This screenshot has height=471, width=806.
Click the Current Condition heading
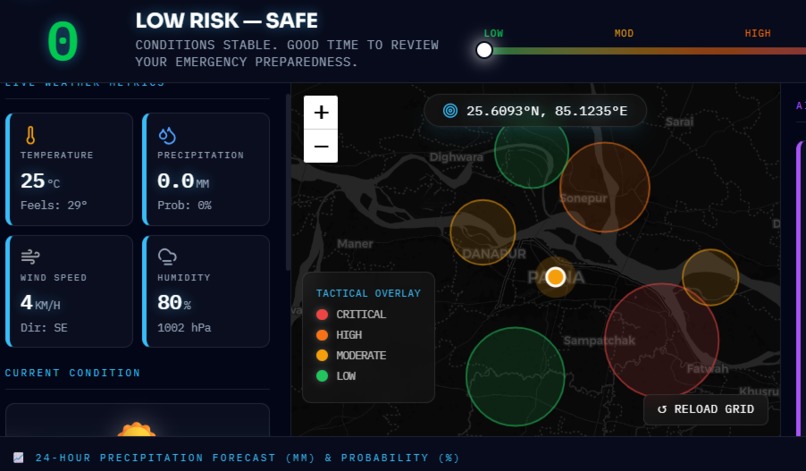coord(72,373)
